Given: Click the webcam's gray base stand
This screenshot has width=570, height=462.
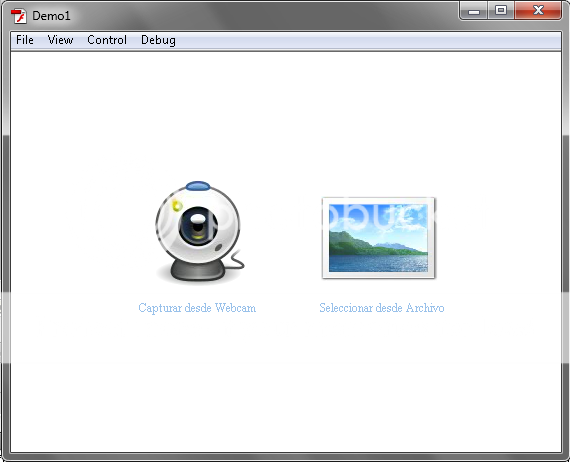Looking at the screenshot, I should [x=198, y=271].
